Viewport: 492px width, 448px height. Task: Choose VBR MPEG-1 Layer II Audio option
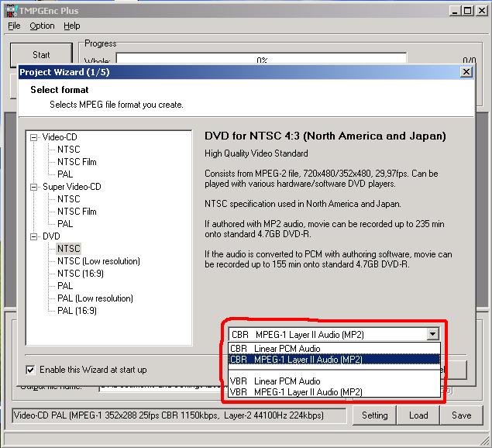pyautogui.click(x=334, y=391)
